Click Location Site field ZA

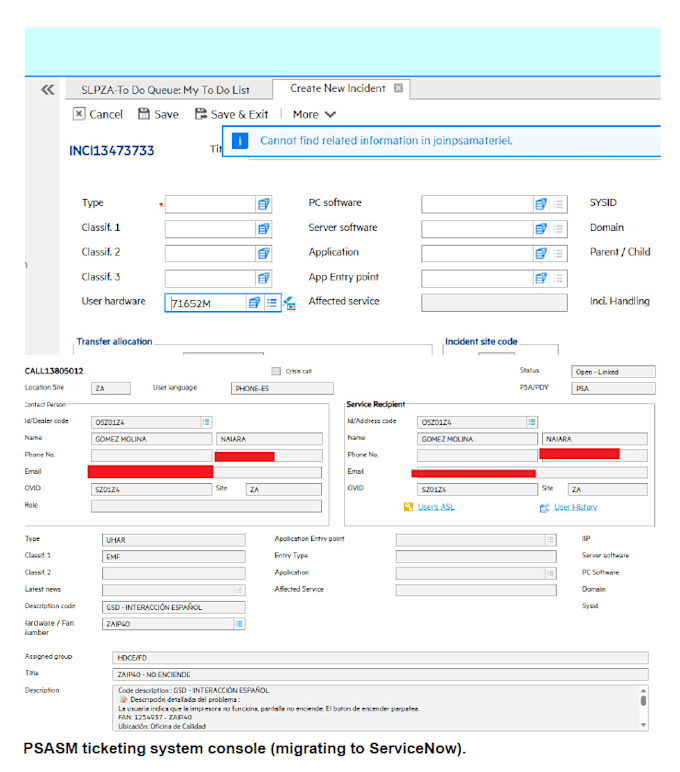(x=111, y=388)
